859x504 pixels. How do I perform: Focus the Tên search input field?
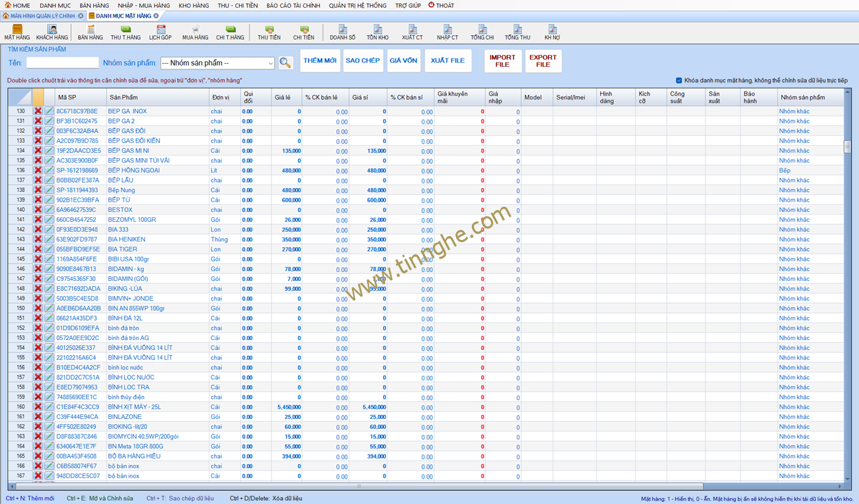[62, 63]
